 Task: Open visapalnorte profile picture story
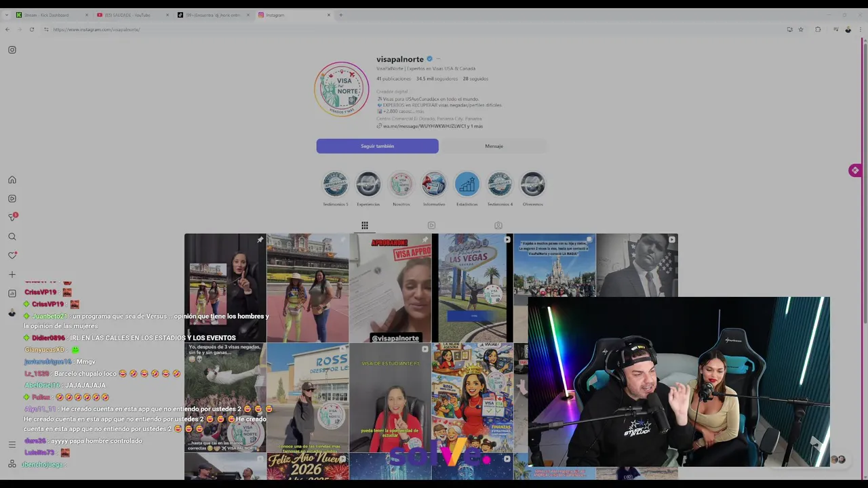pyautogui.click(x=341, y=89)
